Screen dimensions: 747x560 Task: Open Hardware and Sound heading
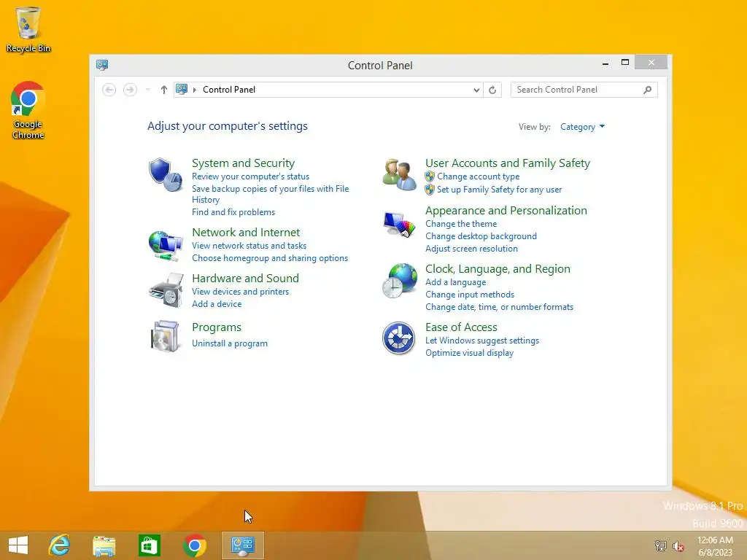245,278
